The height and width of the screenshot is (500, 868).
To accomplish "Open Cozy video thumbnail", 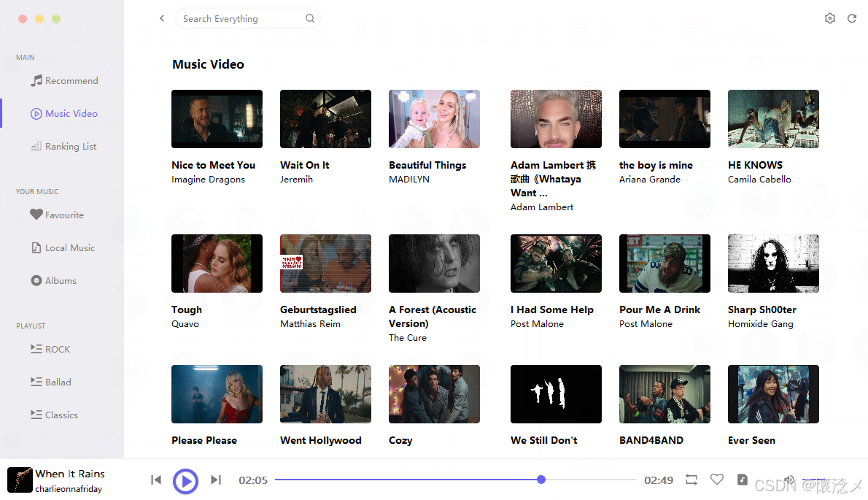I will click(x=434, y=394).
